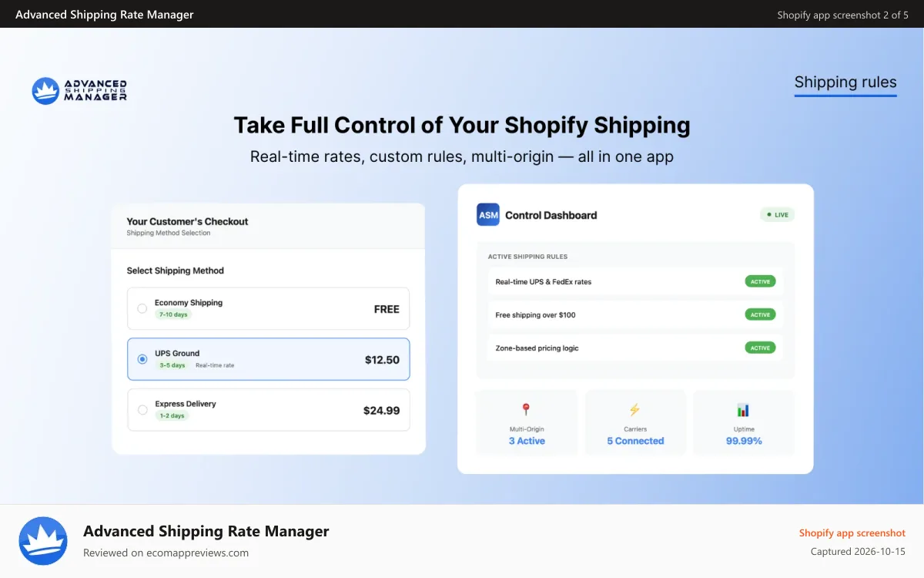Click the Free shipping over $100 rule
This screenshot has width=924, height=578.
tap(635, 314)
